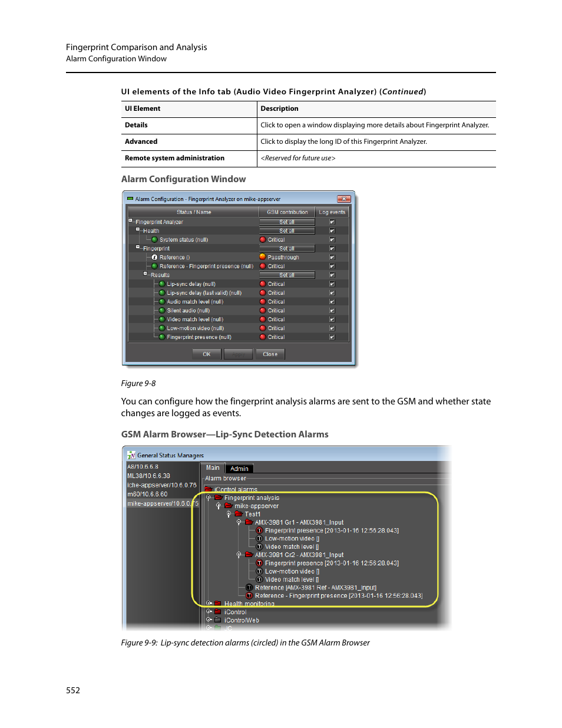The height and width of the screenshot is (728, 562).
Task: Click the Status / Name column header
Action: pos(194,212)
